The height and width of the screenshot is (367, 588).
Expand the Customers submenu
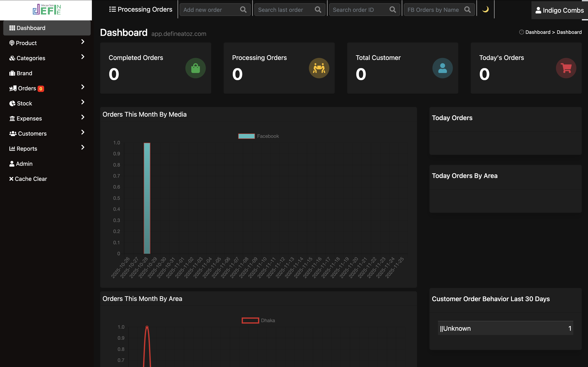pos(82,132)
